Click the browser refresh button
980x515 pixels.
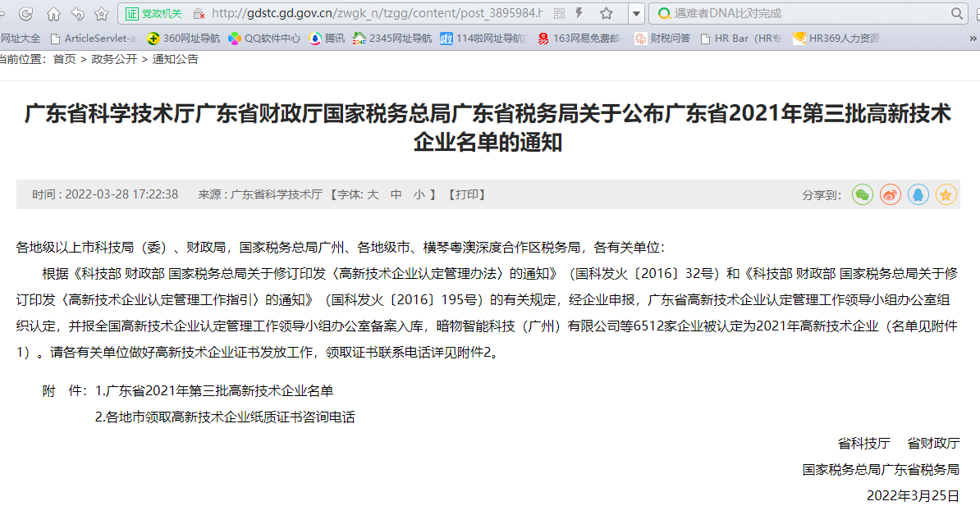(x=26, y=14)
